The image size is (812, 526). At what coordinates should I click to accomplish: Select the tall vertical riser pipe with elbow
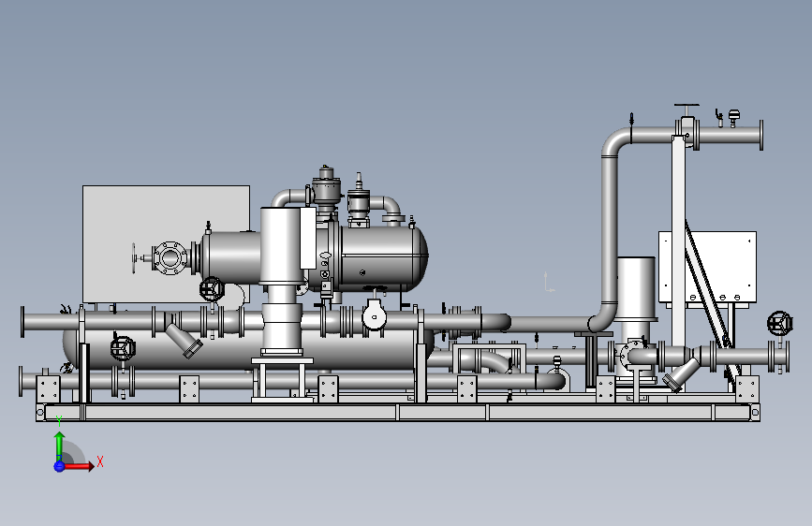(610, 227)
